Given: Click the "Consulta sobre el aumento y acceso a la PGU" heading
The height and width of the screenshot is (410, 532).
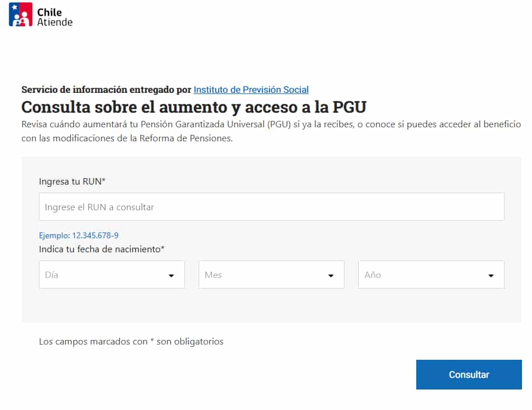Looking at the screenshot, I should point(194,107).
